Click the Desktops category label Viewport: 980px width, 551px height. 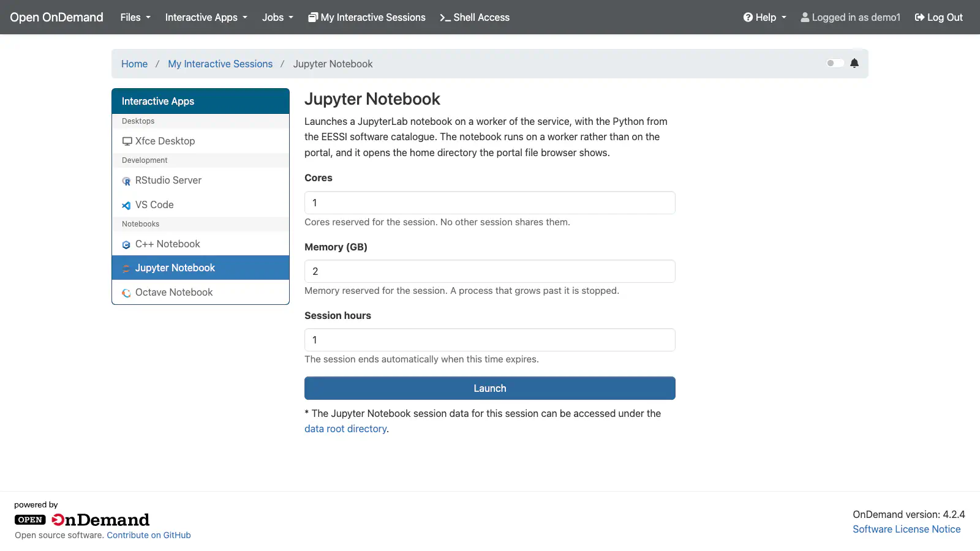point(138,121)
